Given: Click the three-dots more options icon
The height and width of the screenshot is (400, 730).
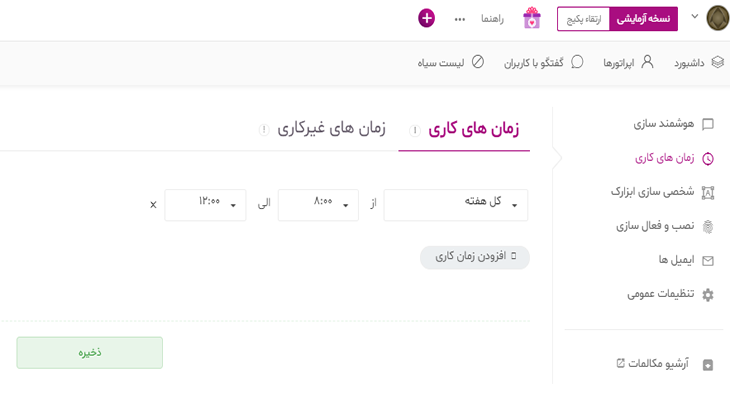Looking at the screenshot, I should point(460,19).
